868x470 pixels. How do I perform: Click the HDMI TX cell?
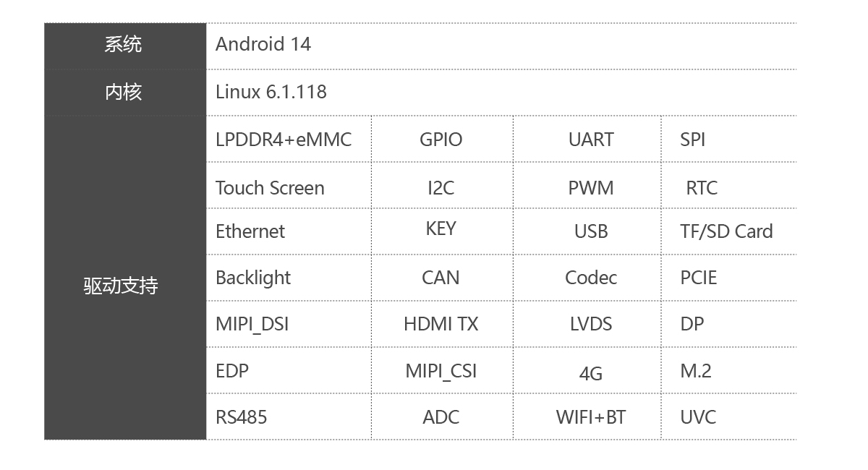click(441, 324)
